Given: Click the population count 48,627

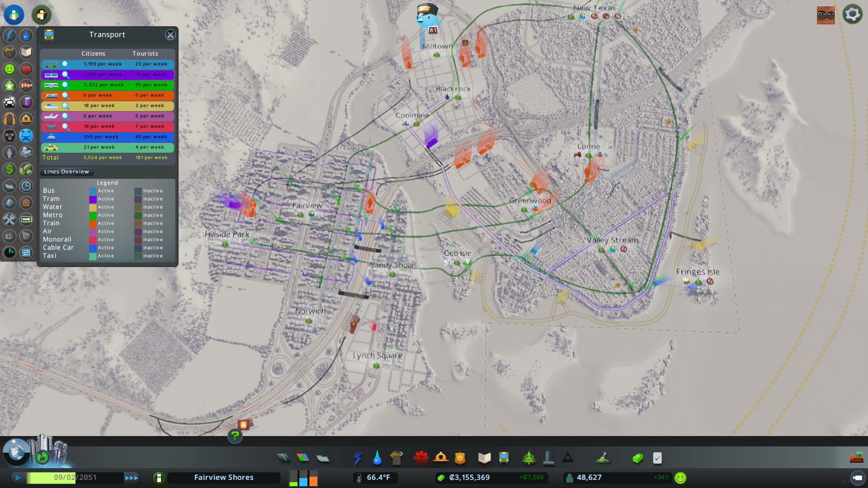Looking at the screenshot, I should pos(589,478).
